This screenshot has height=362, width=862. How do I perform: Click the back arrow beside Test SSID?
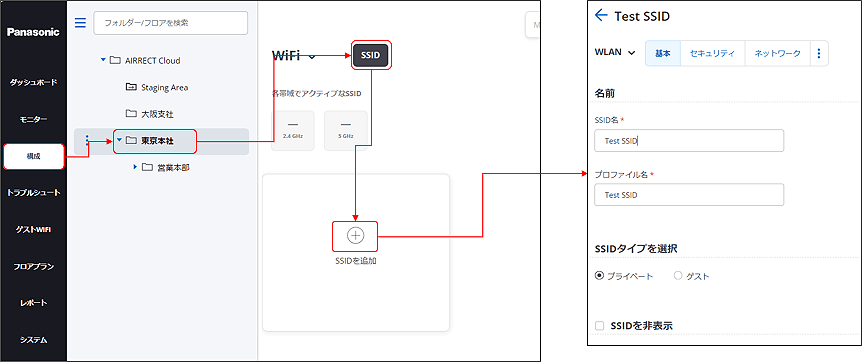(601, 15)
